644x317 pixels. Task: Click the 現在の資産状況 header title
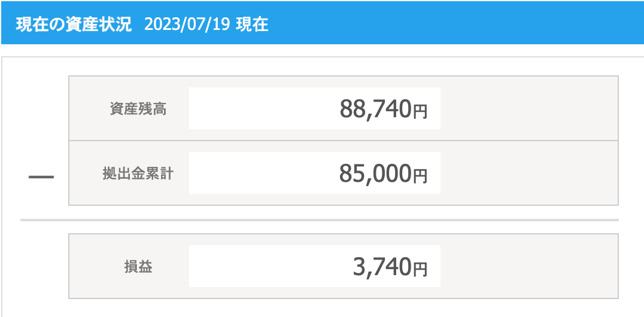click(74, 25)
